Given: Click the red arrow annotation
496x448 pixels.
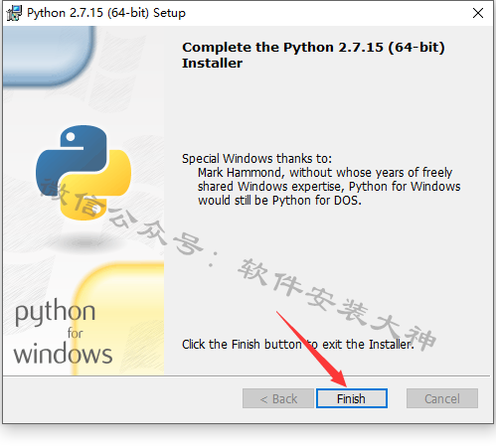Looking at the screenshot, I should (x=311, y=350).
